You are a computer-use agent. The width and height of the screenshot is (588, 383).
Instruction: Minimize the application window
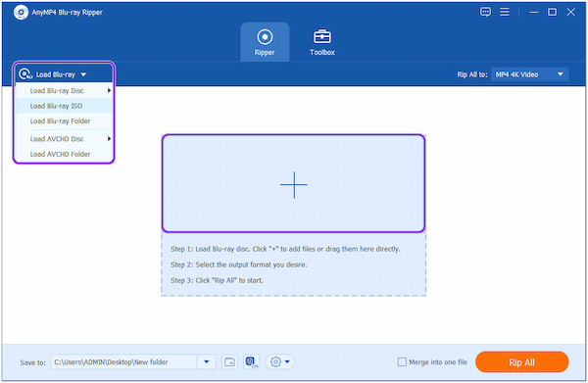point(534,12)
